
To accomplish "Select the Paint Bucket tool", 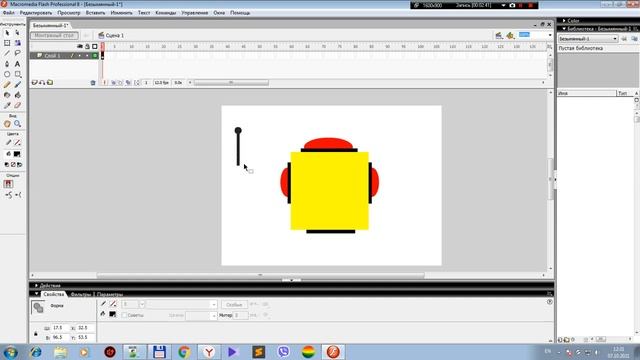I will (x=18, y=95).
